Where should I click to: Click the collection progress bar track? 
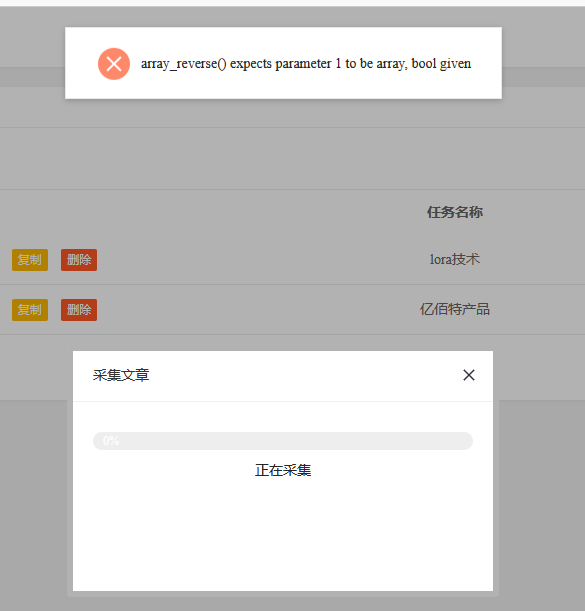click(x=283, y=441)
